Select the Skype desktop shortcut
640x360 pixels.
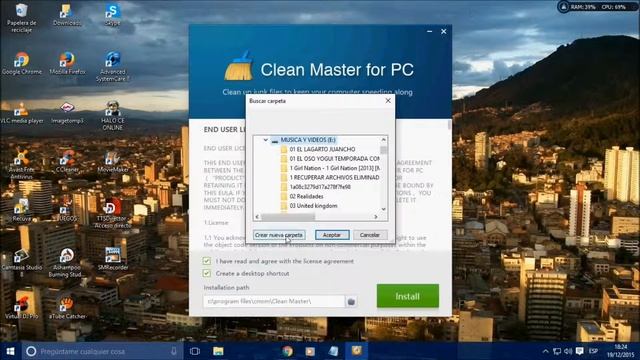pos(112,16)
